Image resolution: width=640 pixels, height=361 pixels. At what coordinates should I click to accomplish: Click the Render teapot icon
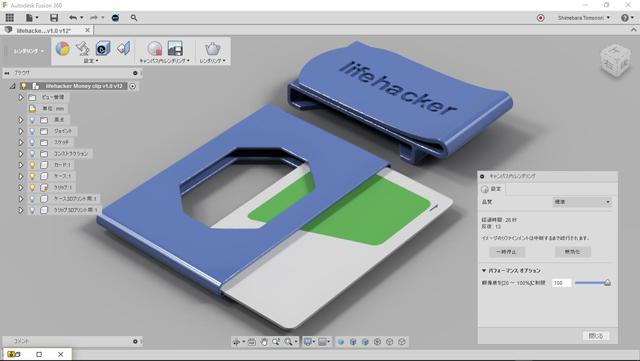(x=212, y=49)
